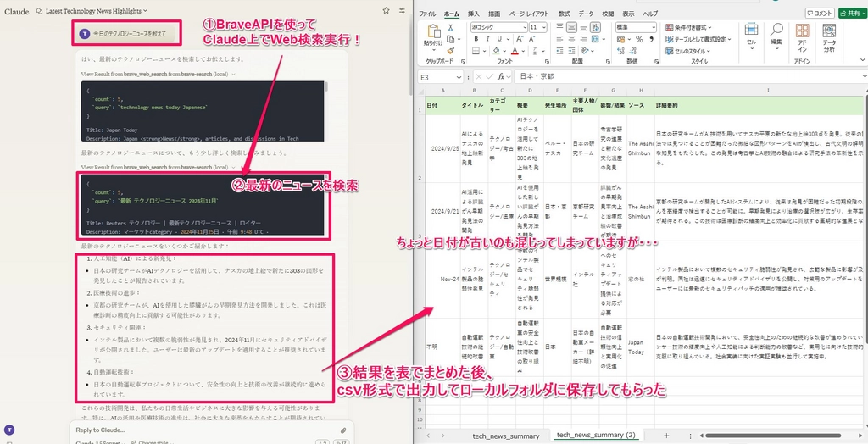This screenshot has height=444, width=868.
Task: Click the Comma Style icon
Action: (x=652, y=39)
